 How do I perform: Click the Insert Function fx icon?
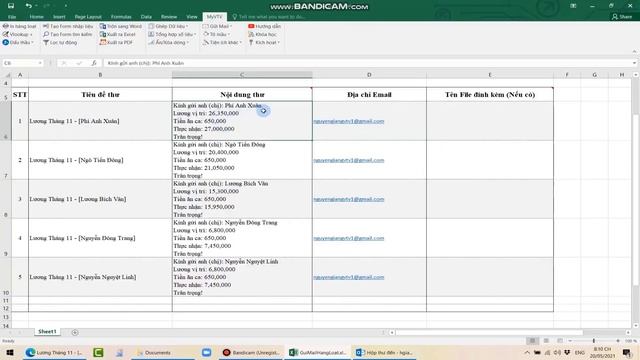click(94, 63)
